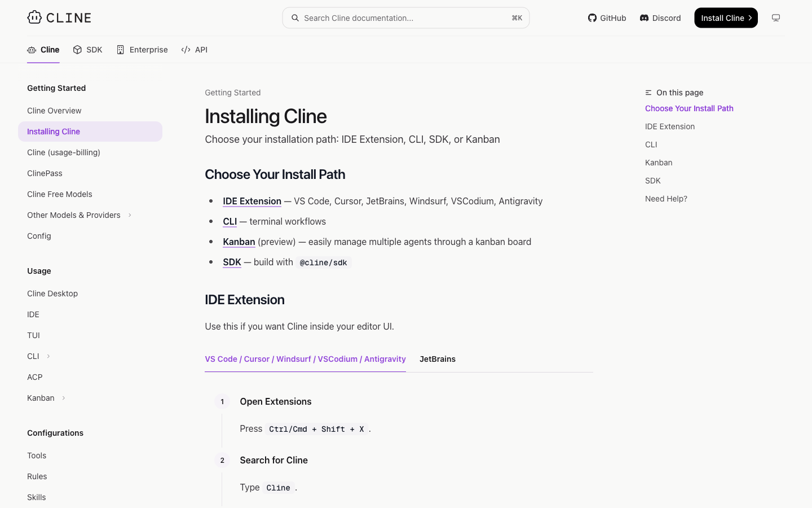Select the JetBrains install tab

[x=438, y=359]
